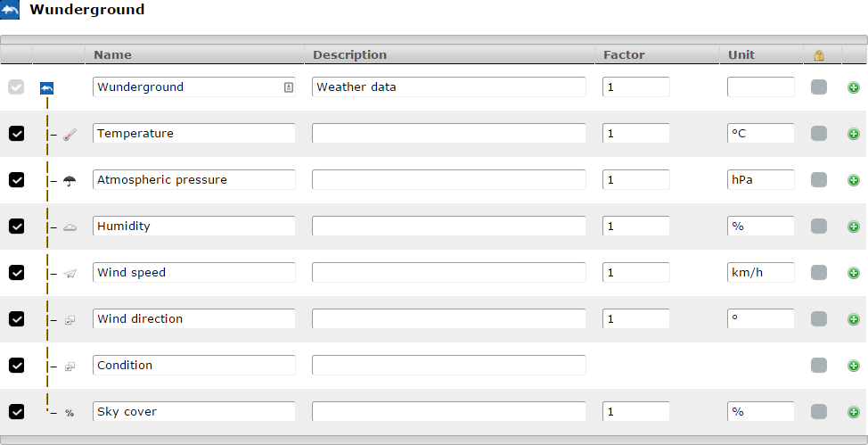Click the Wunderground logo icon beside the title
Screen dimensions: 868x445
[10, 10]
